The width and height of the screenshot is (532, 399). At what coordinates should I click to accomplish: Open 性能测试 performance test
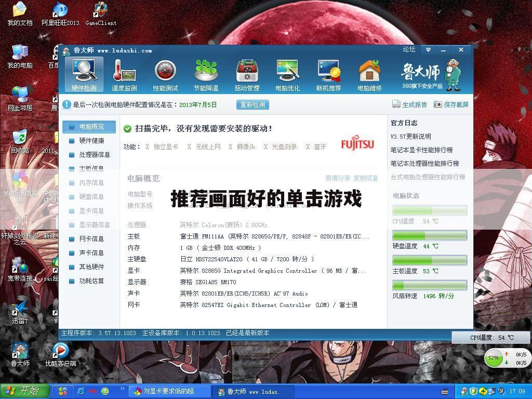(165, 75)
